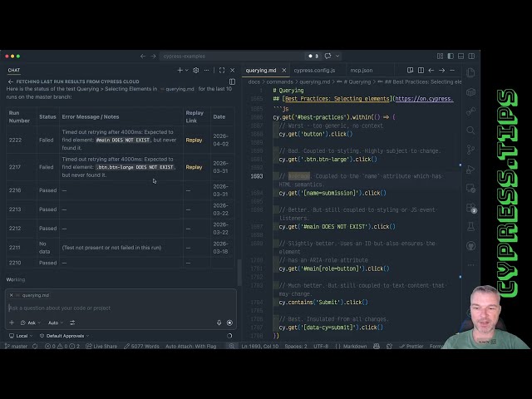Open Replay link for run 2222
The height and width of the screenshot is (399, 532).
(x=194, y=140)
